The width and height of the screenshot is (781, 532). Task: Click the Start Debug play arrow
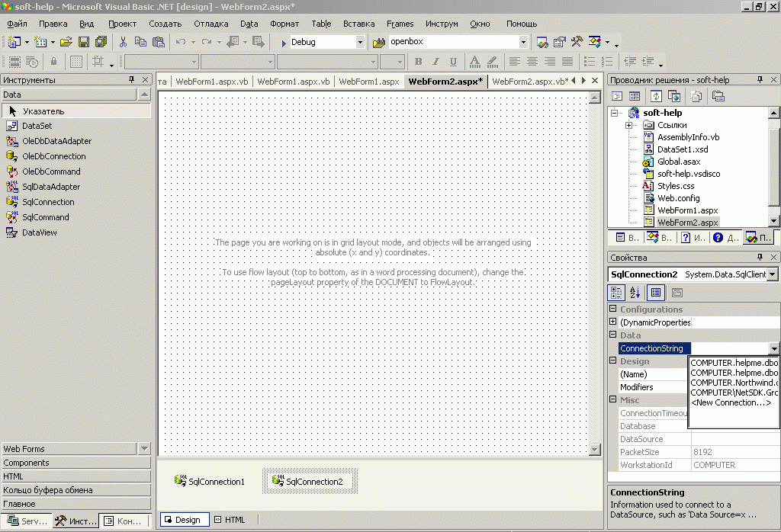pos(284,43)
